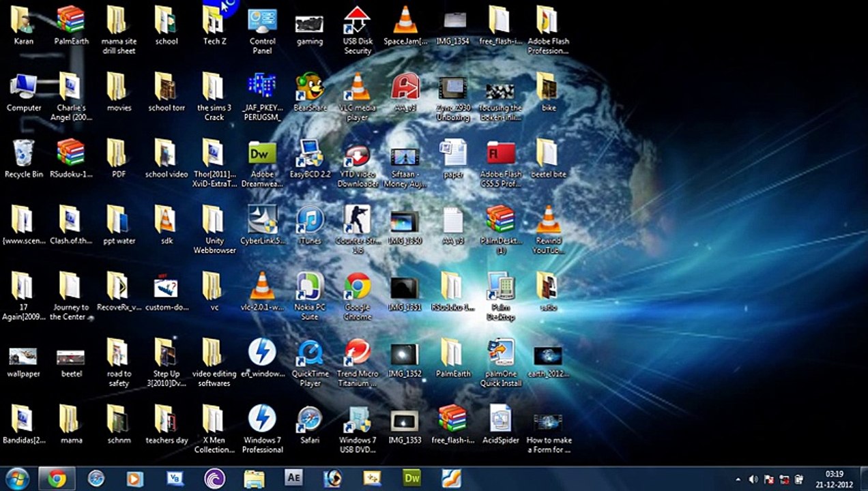Image resolution: width=868 pixels, height=491 pixels.
Task: Open Adobe Flash CS5.5 Professional icon
Action: [501, 164]
